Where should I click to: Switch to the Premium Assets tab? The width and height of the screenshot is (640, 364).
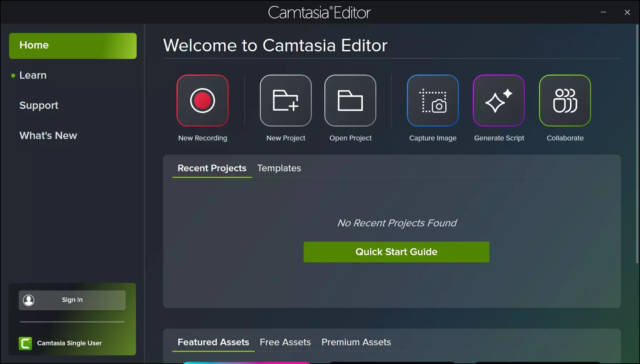point(356,342)
